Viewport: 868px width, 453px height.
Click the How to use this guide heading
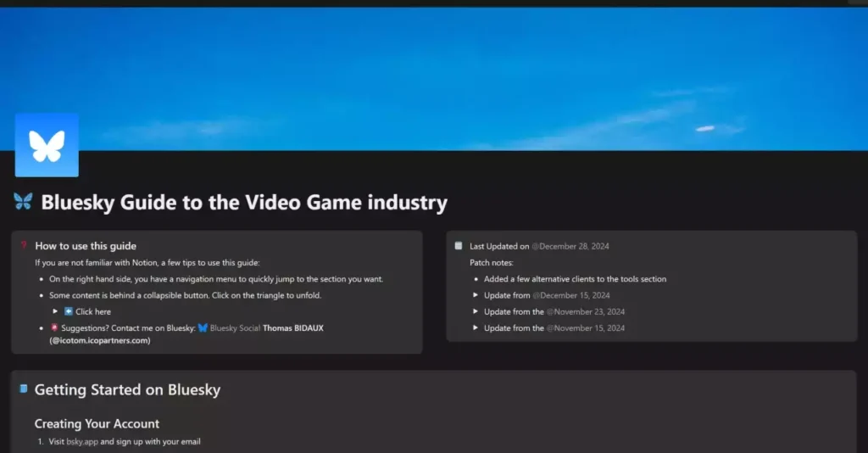point(86,246)
